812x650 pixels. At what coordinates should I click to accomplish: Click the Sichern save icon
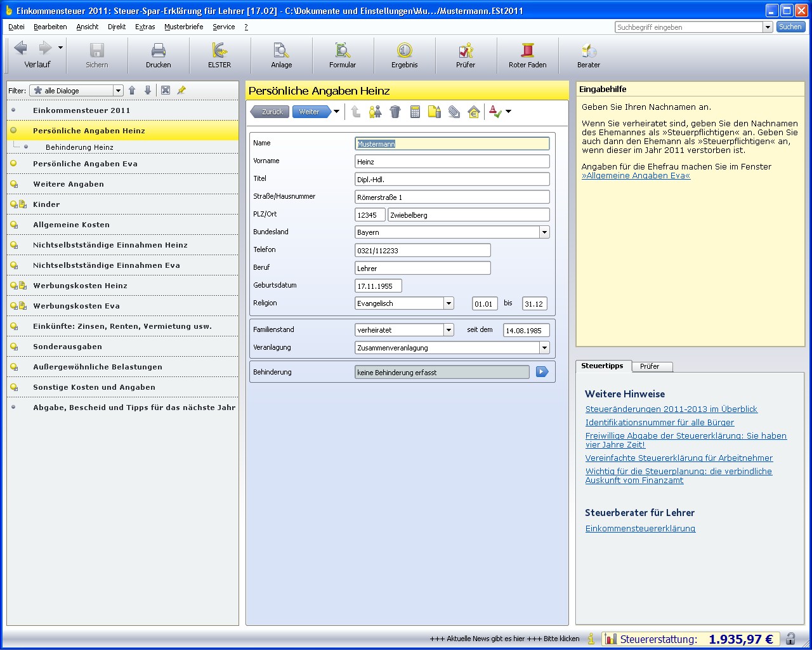coord(96,50)
